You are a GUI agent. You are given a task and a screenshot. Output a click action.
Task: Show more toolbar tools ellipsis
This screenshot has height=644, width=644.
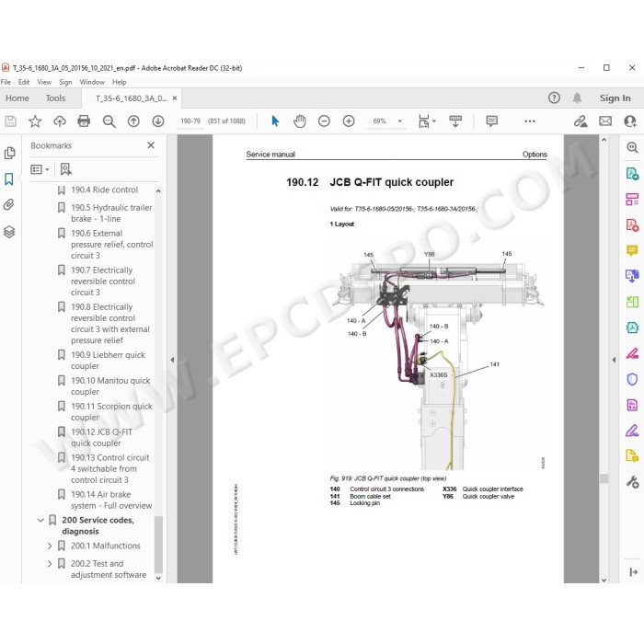point(530,121)
